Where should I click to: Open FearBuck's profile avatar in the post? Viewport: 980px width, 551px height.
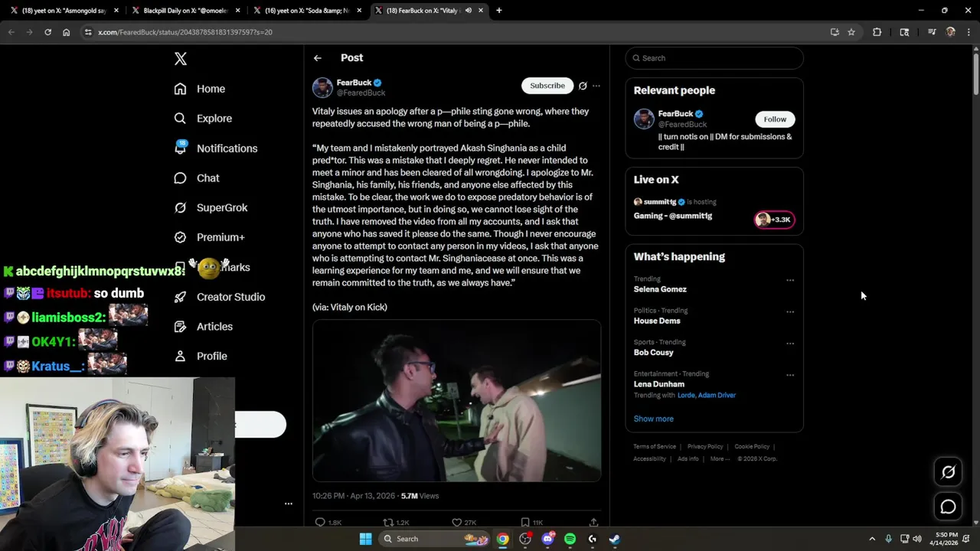point(322,87)
